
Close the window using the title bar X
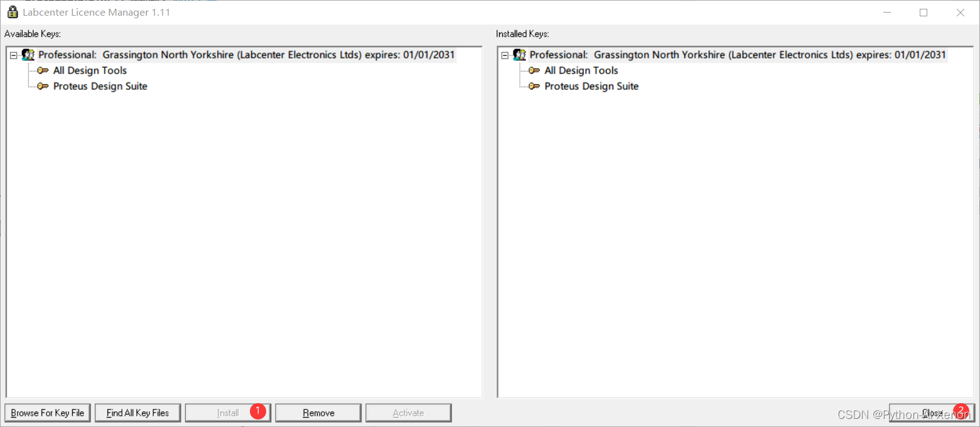[961, 13]
